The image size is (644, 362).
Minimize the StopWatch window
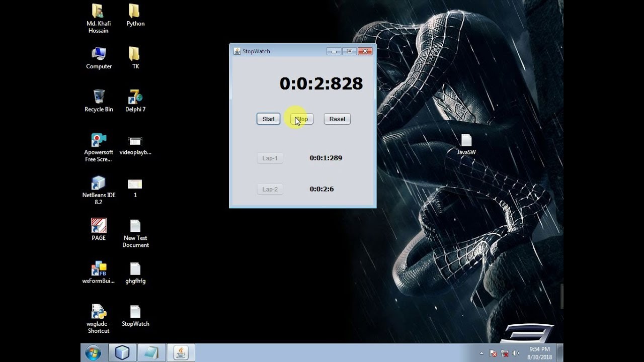334,51
